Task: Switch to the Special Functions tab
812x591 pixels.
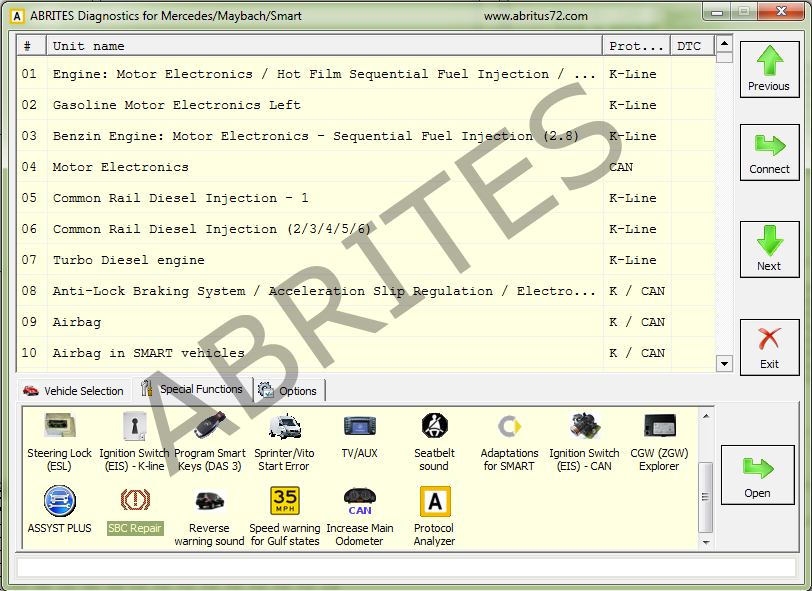Action: (x=192, y=389)
